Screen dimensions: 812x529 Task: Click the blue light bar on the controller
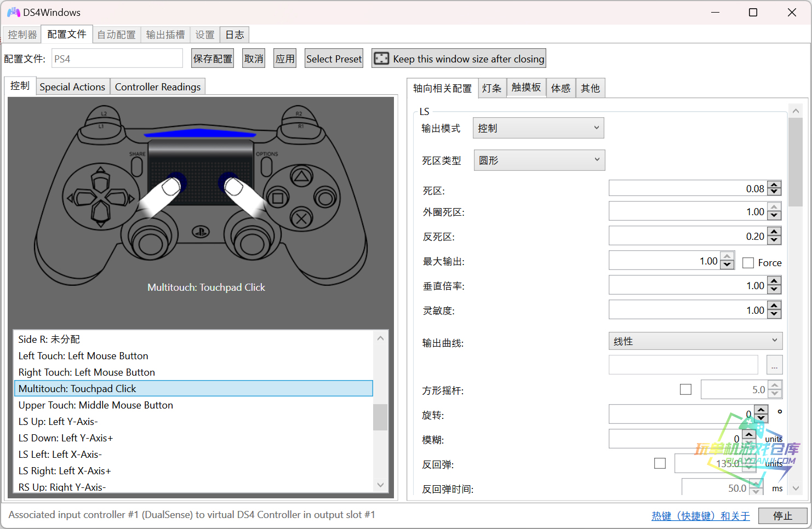(x=201, y=133)
